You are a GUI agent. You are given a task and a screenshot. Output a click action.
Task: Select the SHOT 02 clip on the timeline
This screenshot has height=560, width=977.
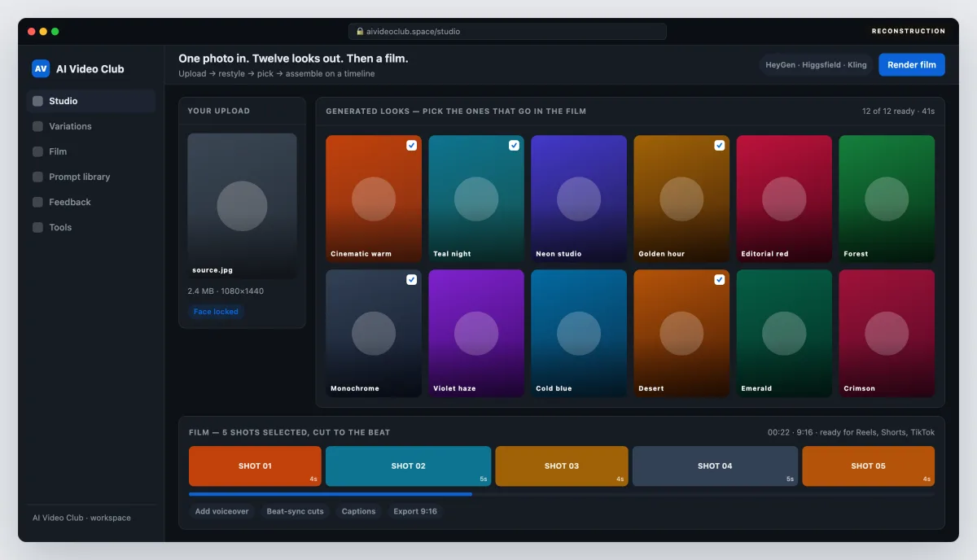(408, 466)
